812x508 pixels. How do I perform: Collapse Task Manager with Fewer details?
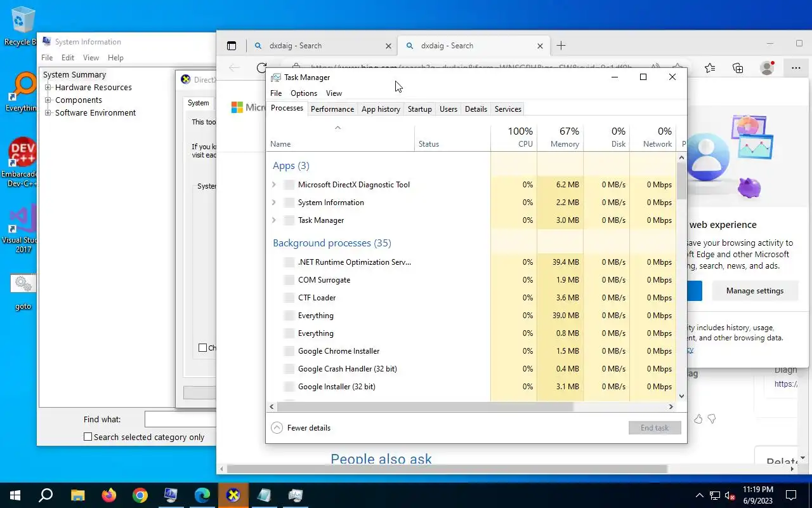click(x=301, y=428)
